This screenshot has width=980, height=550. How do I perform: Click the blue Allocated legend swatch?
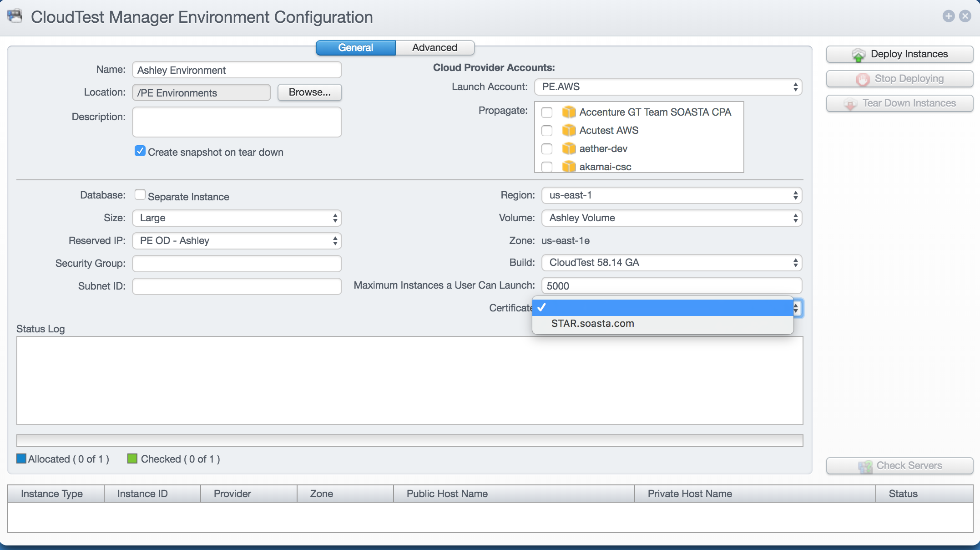[x=21, y=458]
